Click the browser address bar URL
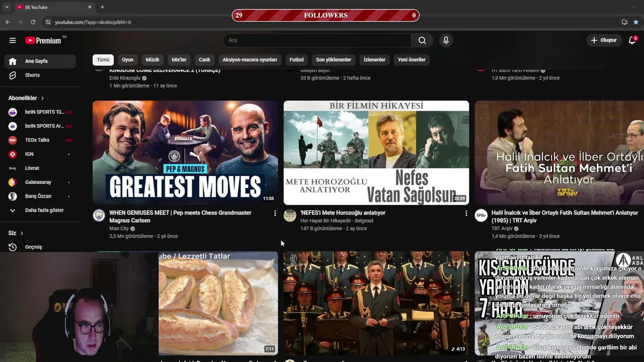644x362 pixels. click(x=93, y=22)
